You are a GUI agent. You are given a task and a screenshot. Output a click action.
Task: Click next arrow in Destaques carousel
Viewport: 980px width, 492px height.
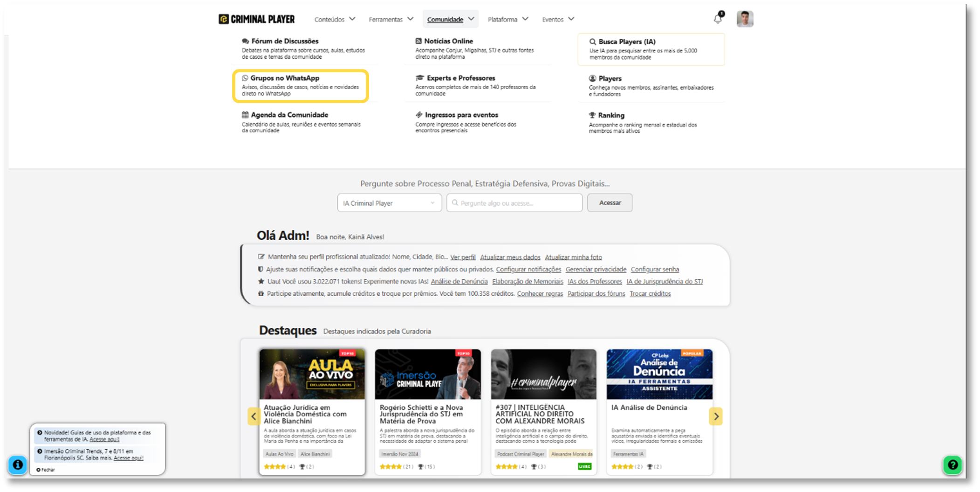coord(716,416)
